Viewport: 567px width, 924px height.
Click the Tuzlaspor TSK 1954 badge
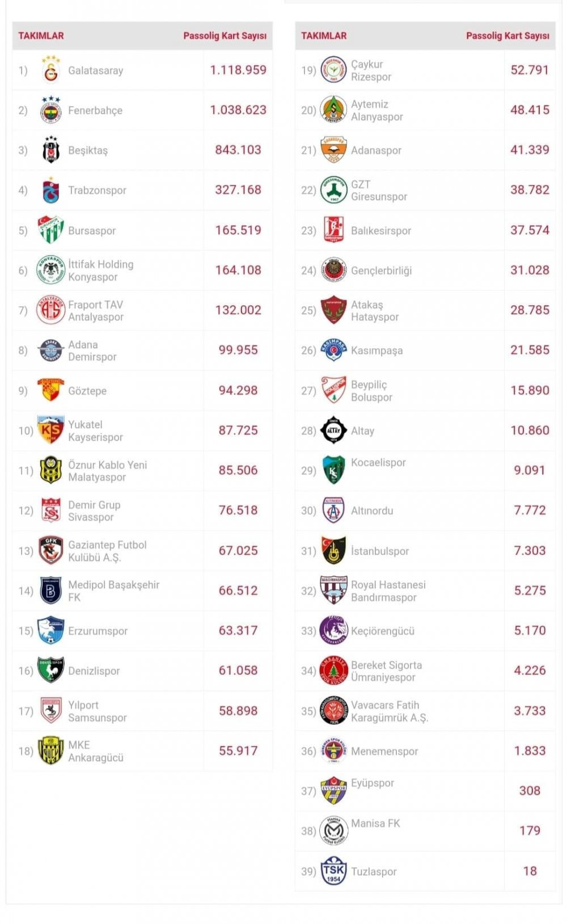[x=333, y=871]
